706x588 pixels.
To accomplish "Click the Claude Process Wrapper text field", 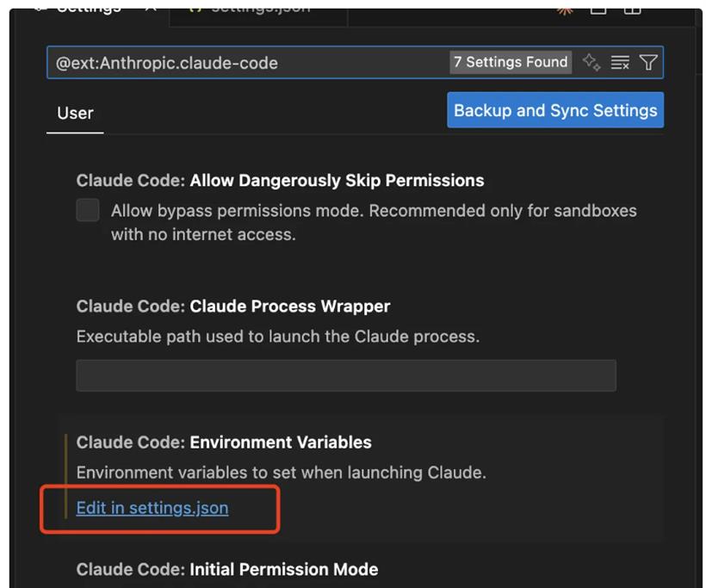I will [x=346, y=375].
